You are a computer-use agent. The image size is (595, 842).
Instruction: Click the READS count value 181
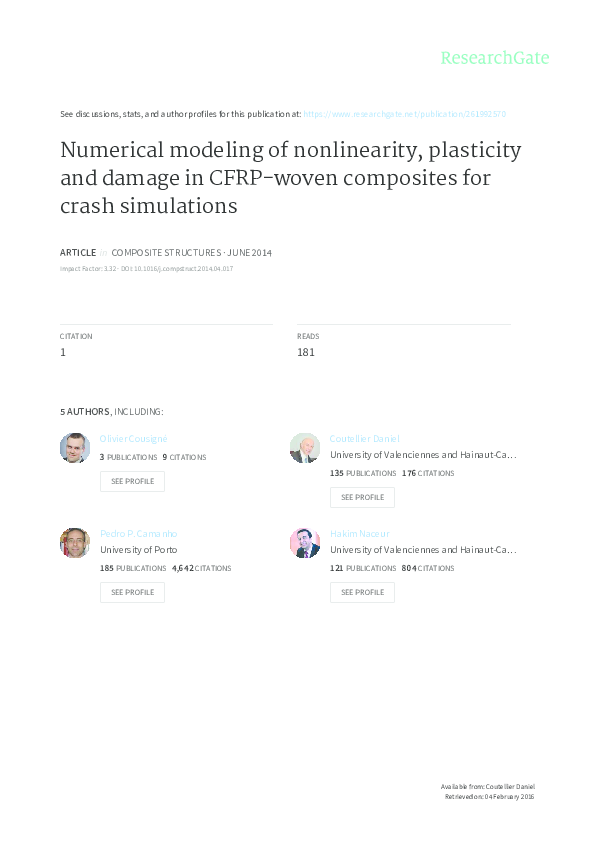click(x=306, y=352)
